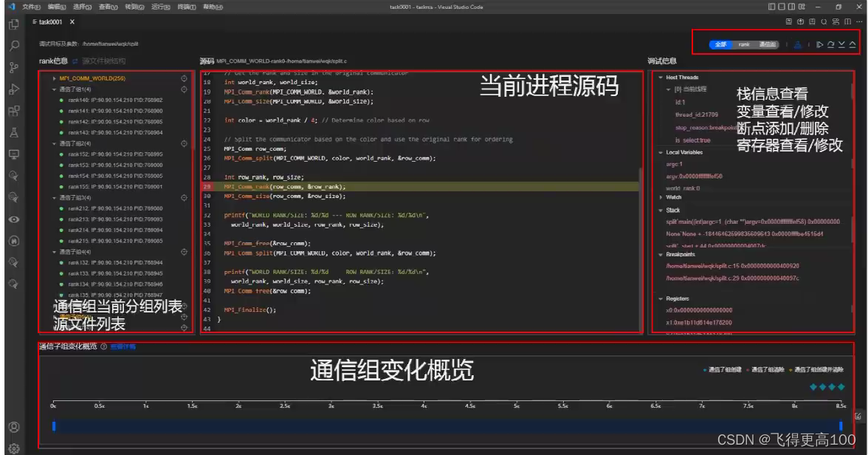Click target icon for 通信子组2(4)
Screen dimensions: 868x455
tap(184, 143)
